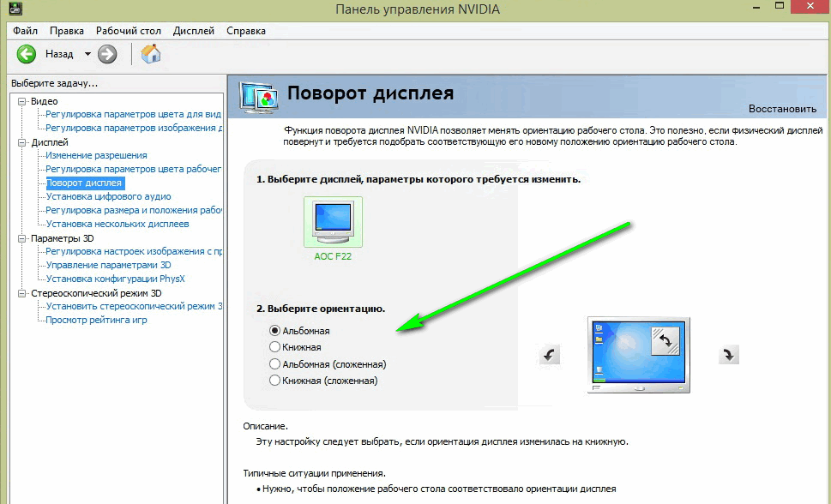Click the Home icon in toolbar
Screen dimensions: 831x504
[x=151, y=54]
